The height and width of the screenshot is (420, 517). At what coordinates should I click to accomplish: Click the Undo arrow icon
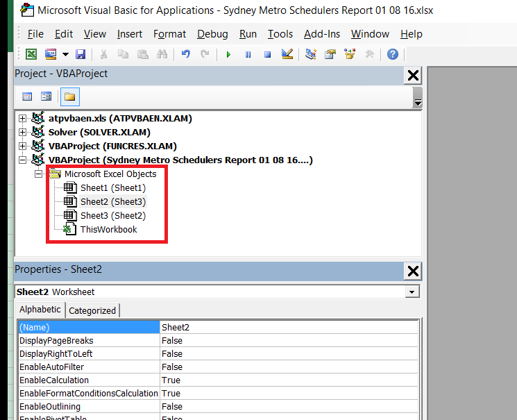[x=185, y=54]
